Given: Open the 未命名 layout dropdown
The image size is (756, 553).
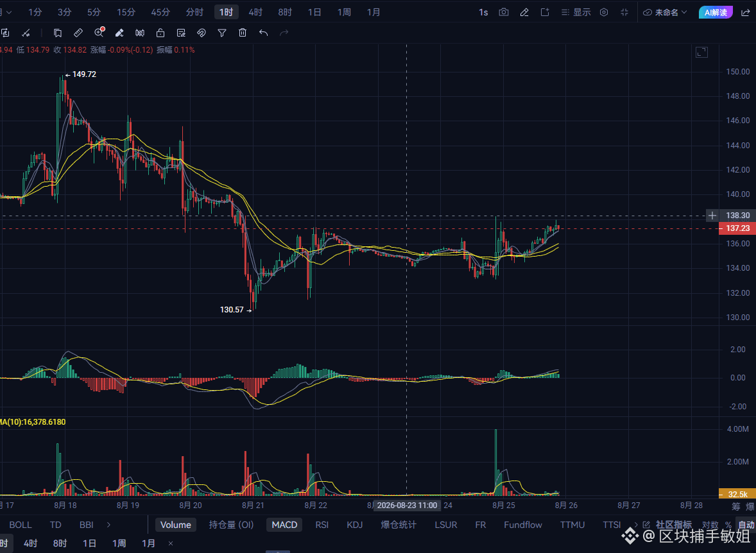Looking at the screenshot, I should (665, 12).
